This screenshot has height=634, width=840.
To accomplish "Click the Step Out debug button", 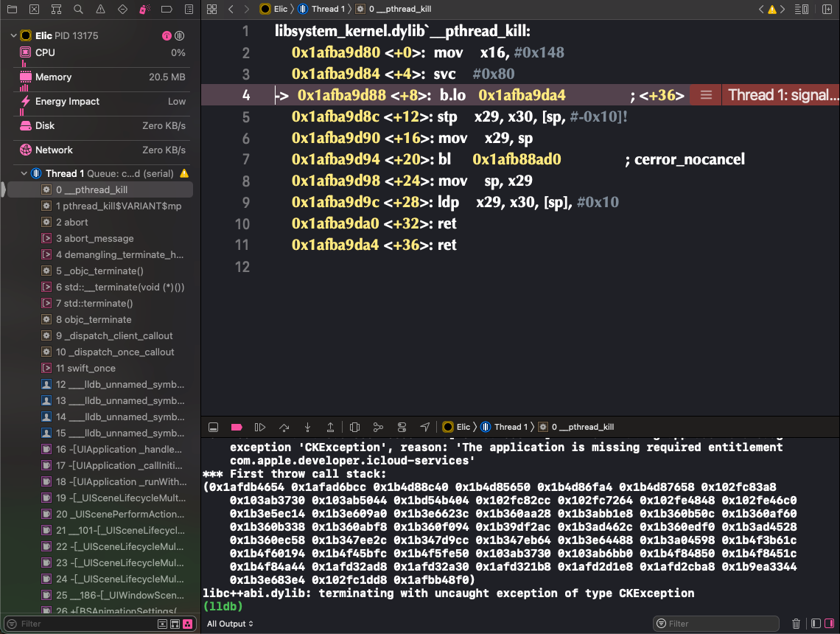I will point(331,427).
